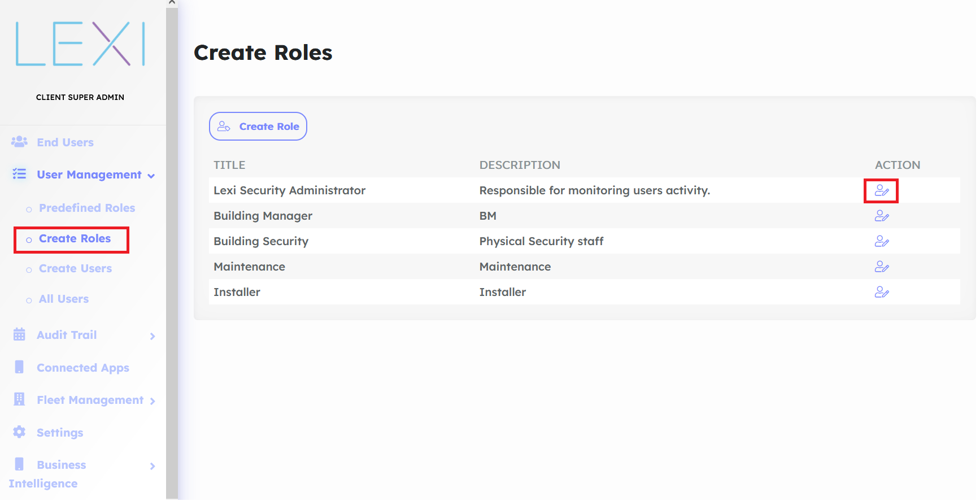Image resolution: width=980 pixels, height=501 pixels.
Task: Go to Create Users page
Action: click(75, 269)
